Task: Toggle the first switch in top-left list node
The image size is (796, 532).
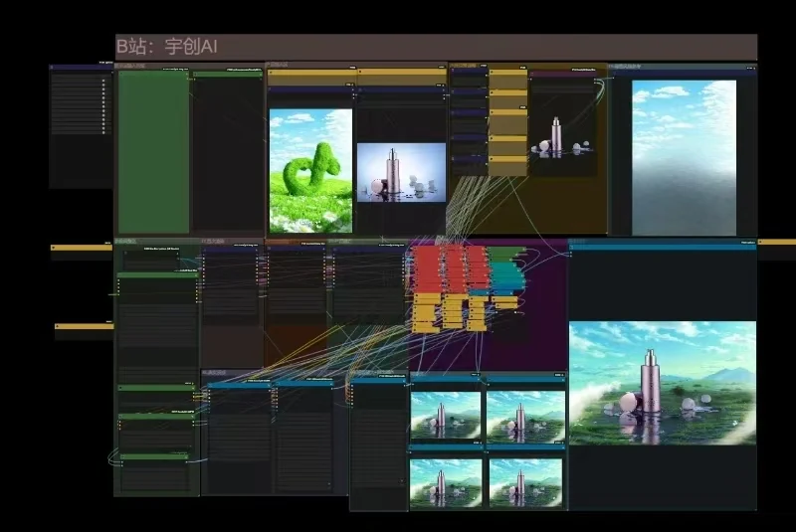Action: click(x=103, y=81)
